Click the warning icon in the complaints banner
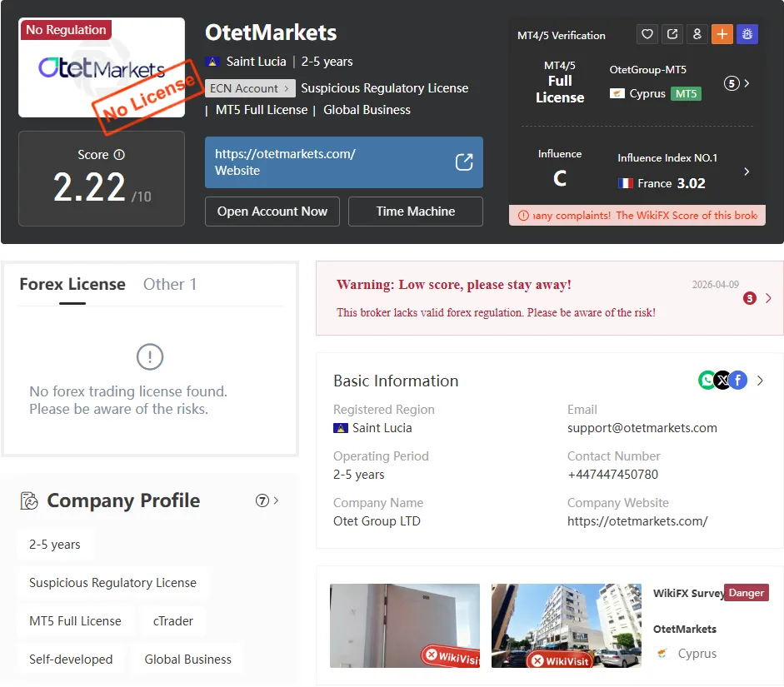Screen dimensions: 784x687 coord(523,216)
